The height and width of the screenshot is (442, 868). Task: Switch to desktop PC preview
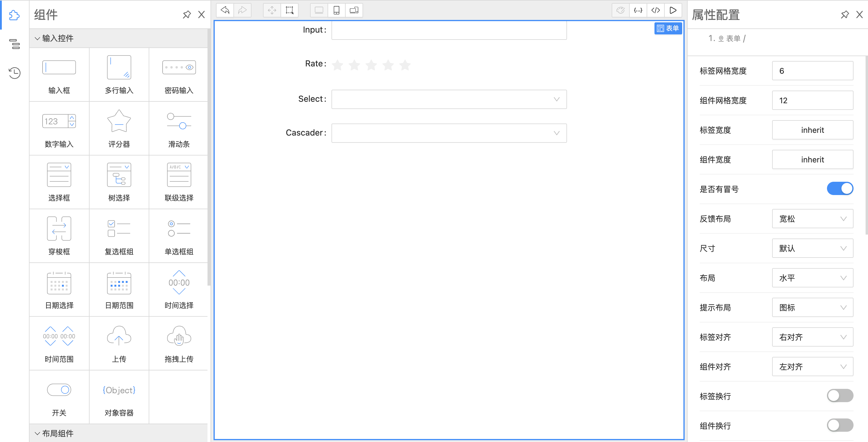319,10
